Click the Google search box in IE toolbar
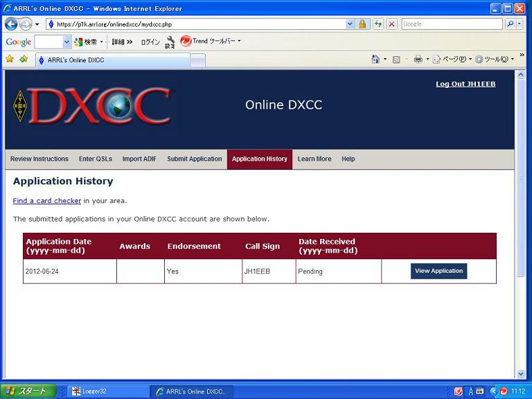This screenshot has height=399, width=532. (x=452, y=24)
